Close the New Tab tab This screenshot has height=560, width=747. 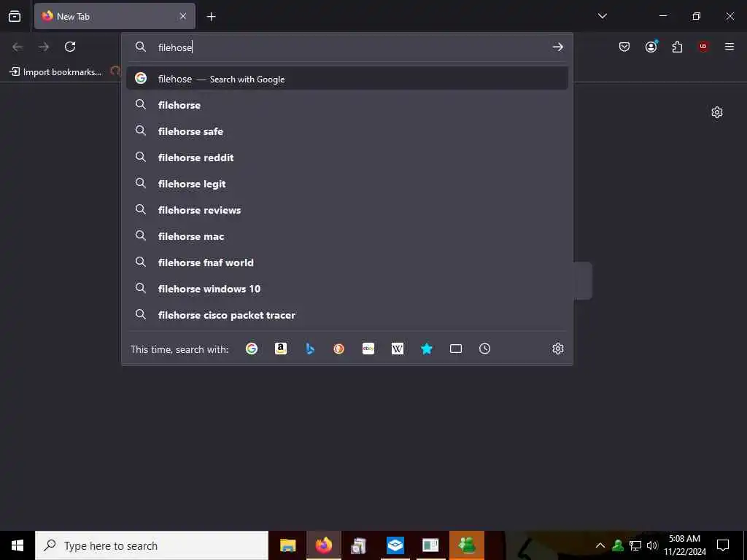coord(183,16)
